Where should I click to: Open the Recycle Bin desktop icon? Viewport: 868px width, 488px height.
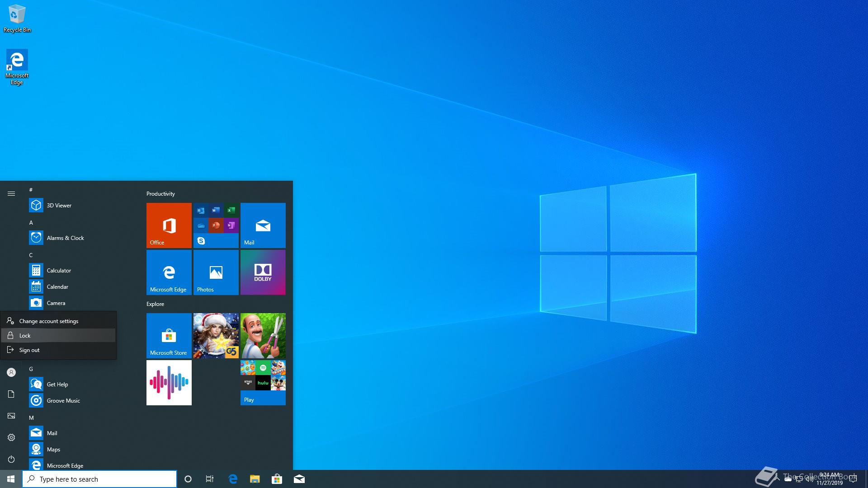tap(17, 18)
